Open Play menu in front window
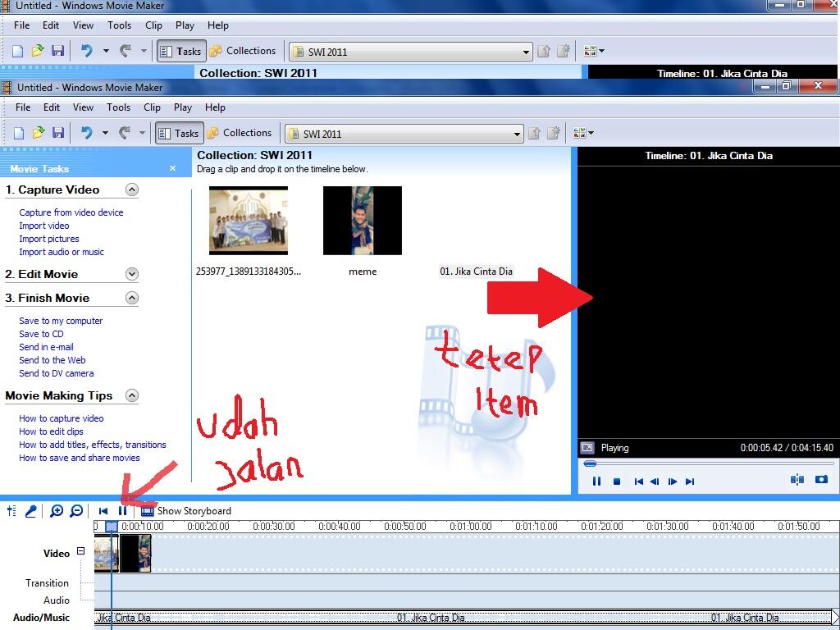The image size is (840, 630). pos(183,107)
